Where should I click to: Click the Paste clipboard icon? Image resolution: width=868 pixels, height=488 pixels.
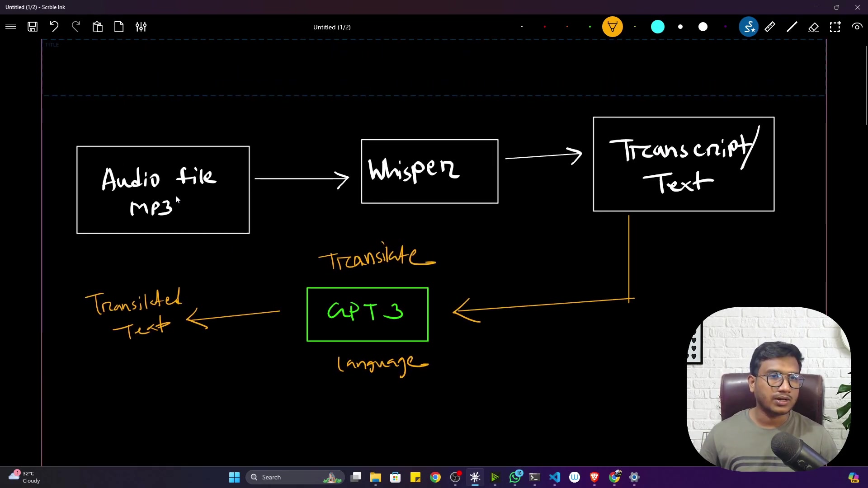pos(98,27)
